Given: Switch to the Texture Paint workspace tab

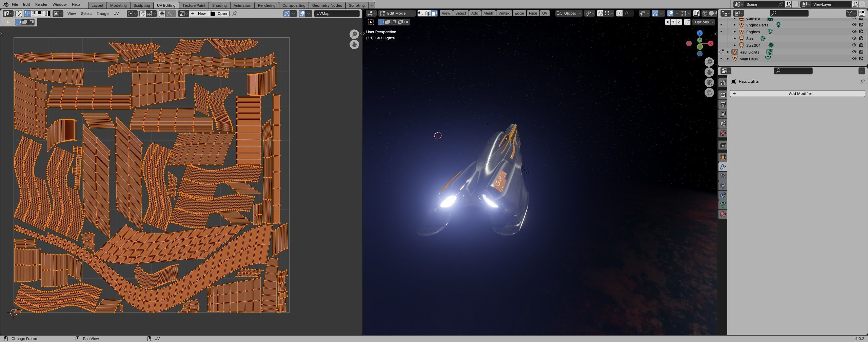Looking at the screenshot, I should tap(194, 5).
